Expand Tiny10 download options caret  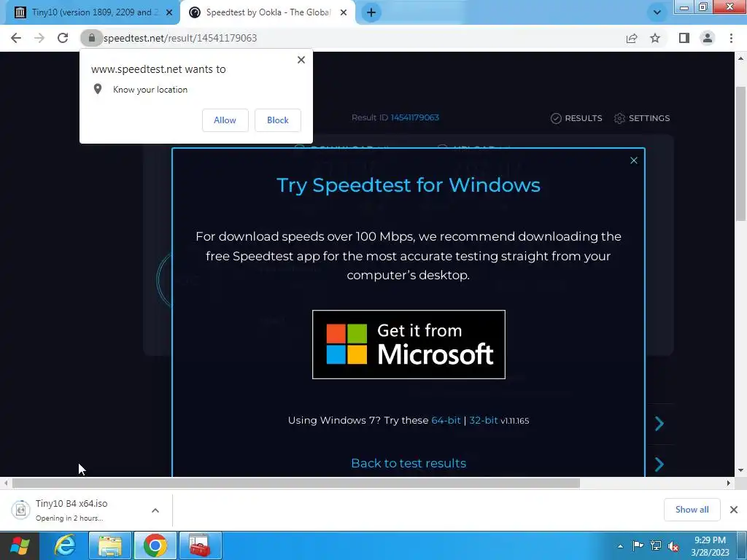[x=155, y=510]
